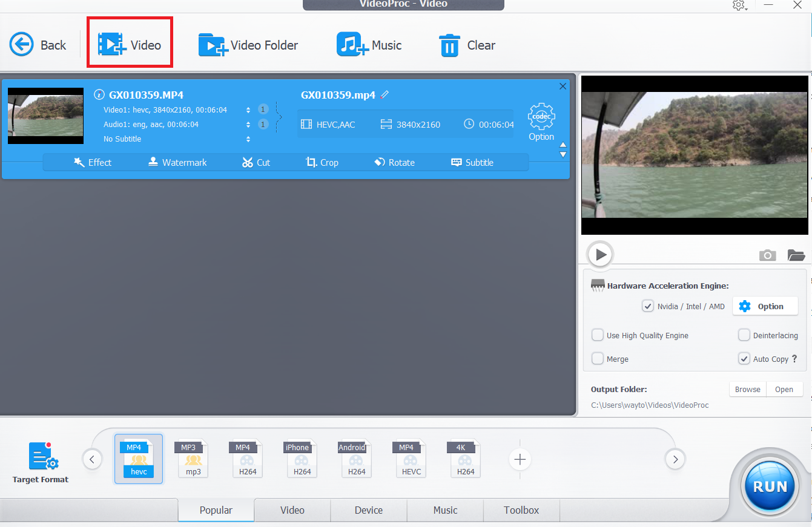This screenshot has height=527, width=812.
Task: Open snapshot folder icon
Action: coord(796,255)
